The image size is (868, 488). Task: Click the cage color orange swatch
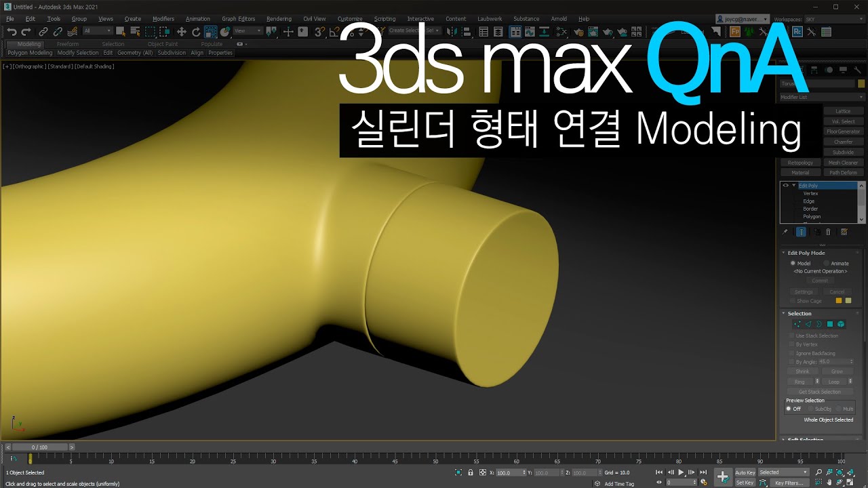pyautogui.click(x=839, y=301)
